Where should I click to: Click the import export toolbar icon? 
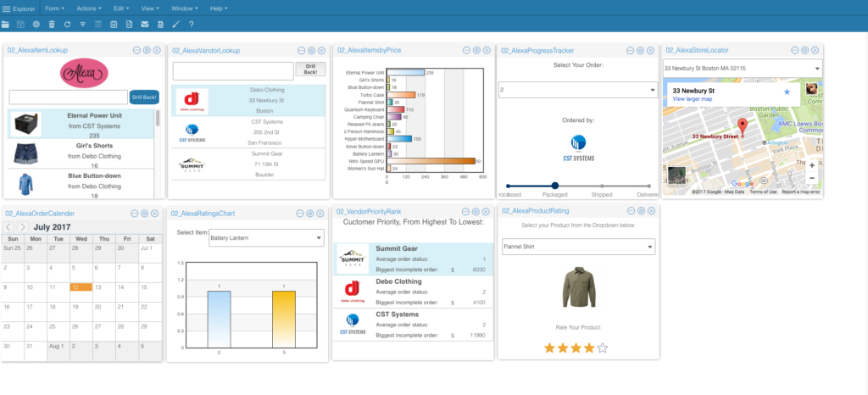(160, 25)
